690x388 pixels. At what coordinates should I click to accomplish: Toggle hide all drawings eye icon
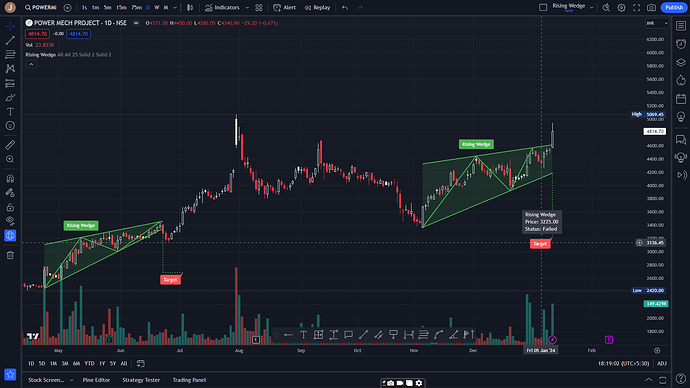10,221
